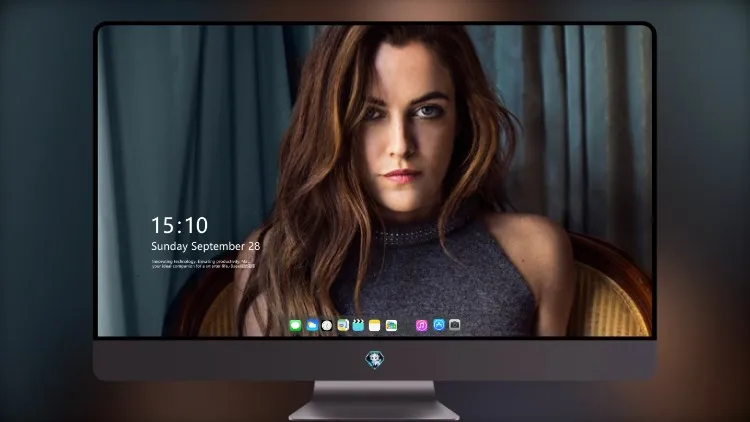Click the 15:10 clock display
Image resolution: width=750 pixels, height=422 pixels.
(x=179, y=225)
